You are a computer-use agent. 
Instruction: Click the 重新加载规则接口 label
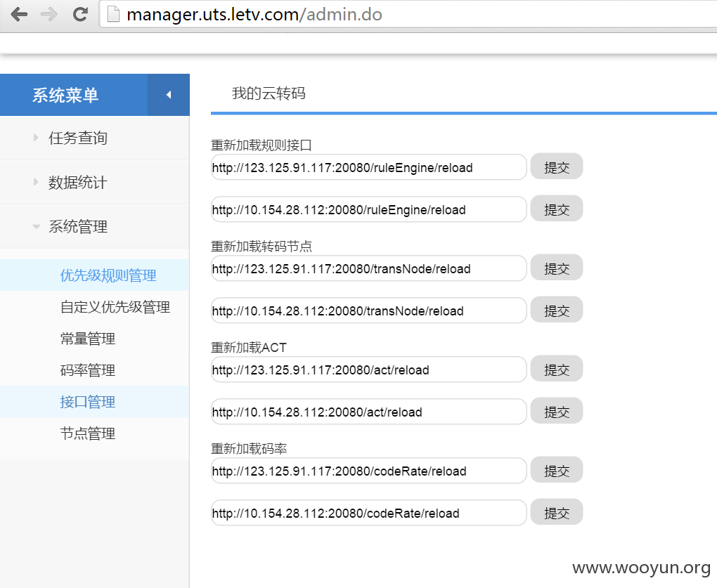pos(261,145)
